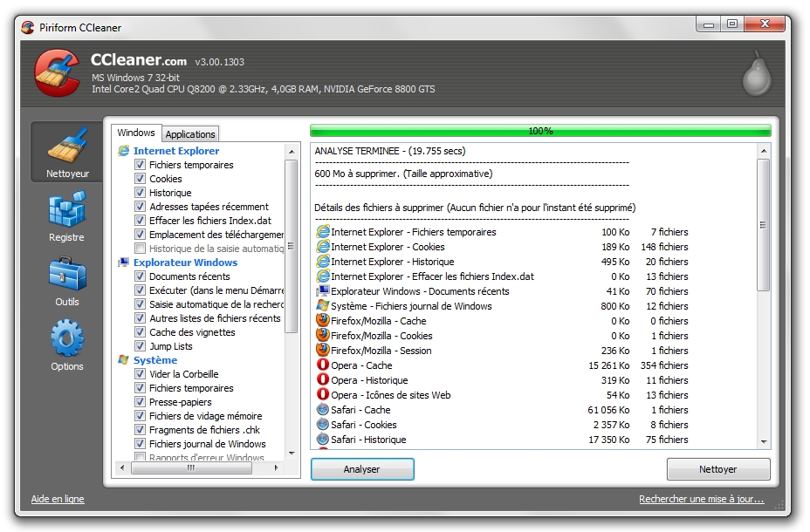This screenshot has height=532, width=810.
Task: Select the Explorateur Windows category heading
Action: [185, 263]
